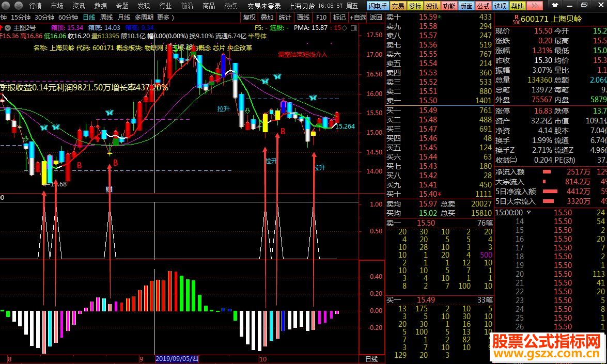The width and height of the screenshot is (607, 364).
Task: Open the 行业 menu
Action: click(x=165, y=6)
